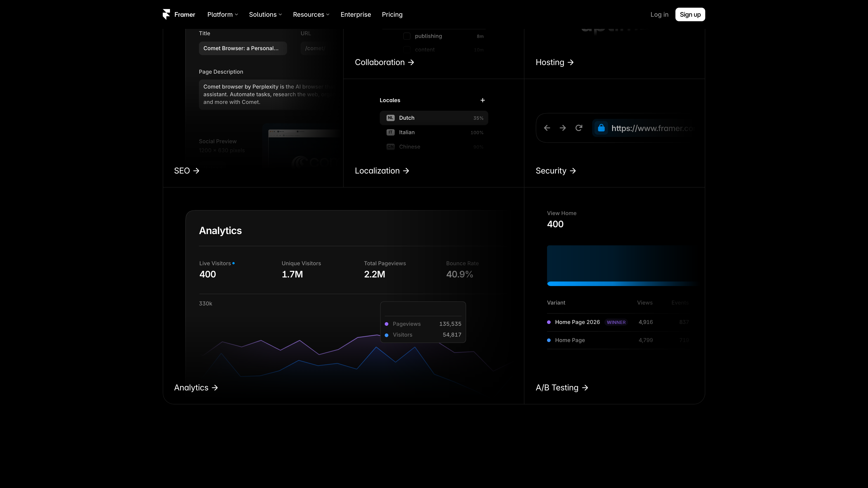The height and width of the screenshot is (488, 868).
Task: Click the Home Page 2026 variant
Action: click(x=577, y=322)
